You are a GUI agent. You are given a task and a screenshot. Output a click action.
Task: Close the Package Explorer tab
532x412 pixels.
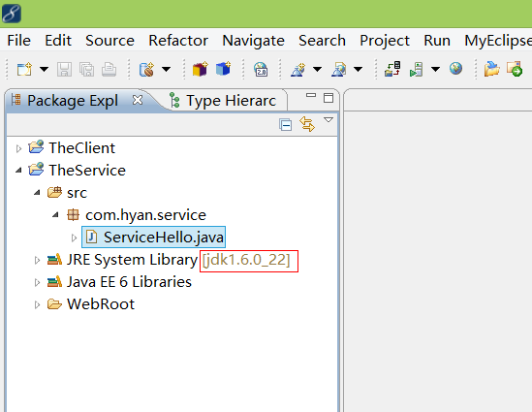(x=138, y=100)
